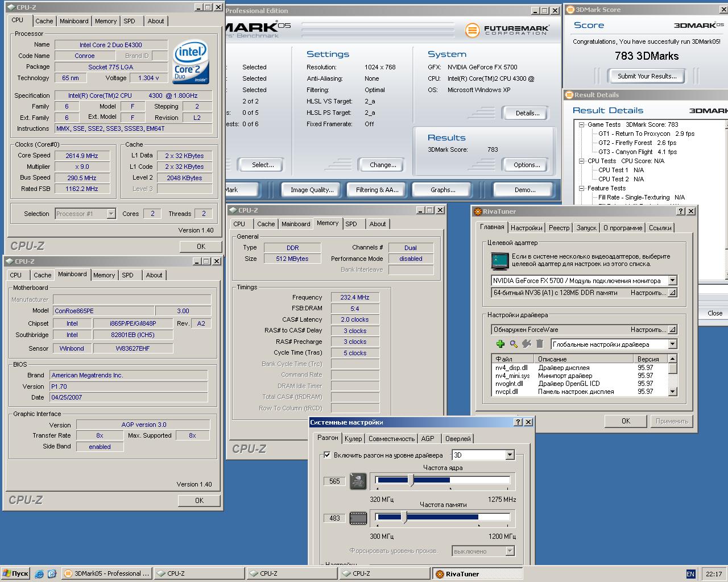Open the 3D mode dropdown in Системные настройки
728x582 pixels.
[510, 455]
